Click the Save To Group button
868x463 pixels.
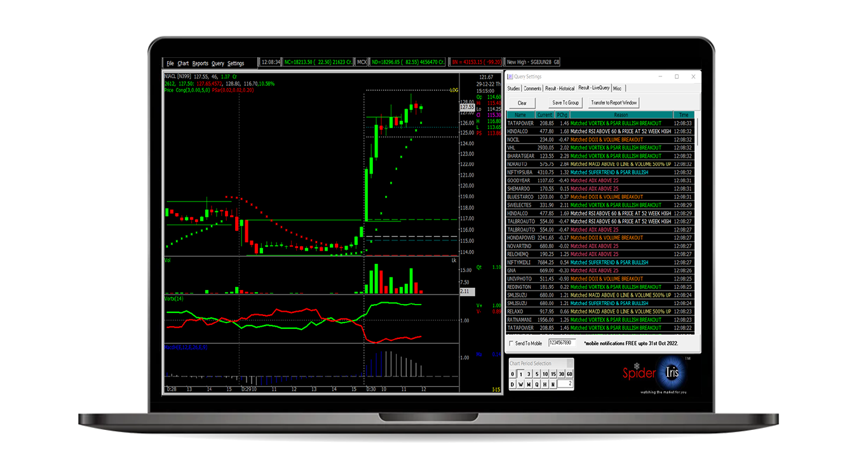click(x=566, y=102)
